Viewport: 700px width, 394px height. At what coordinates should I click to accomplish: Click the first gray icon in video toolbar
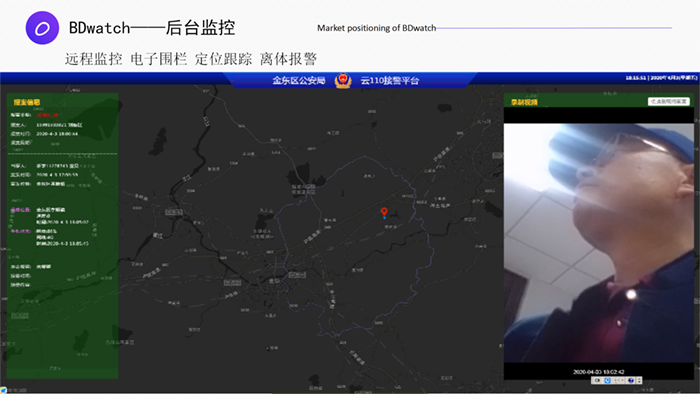pyautogui.click(x=597, y=380)
